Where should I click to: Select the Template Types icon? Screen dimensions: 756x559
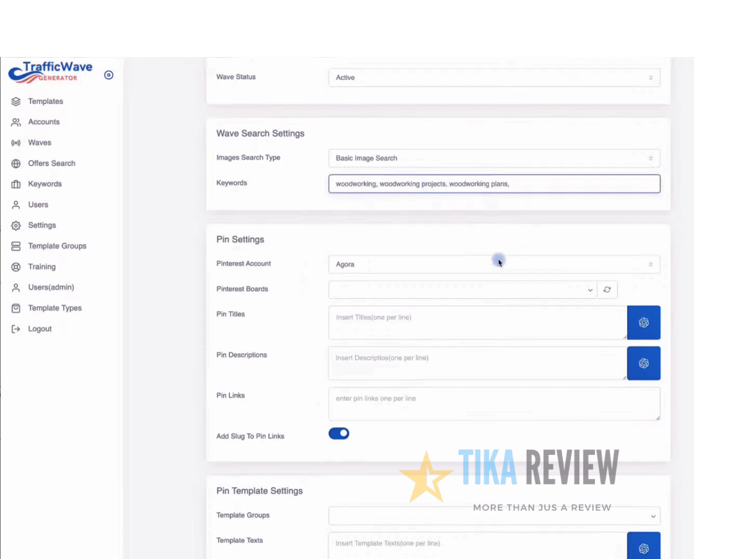click(x=15, y=308)
